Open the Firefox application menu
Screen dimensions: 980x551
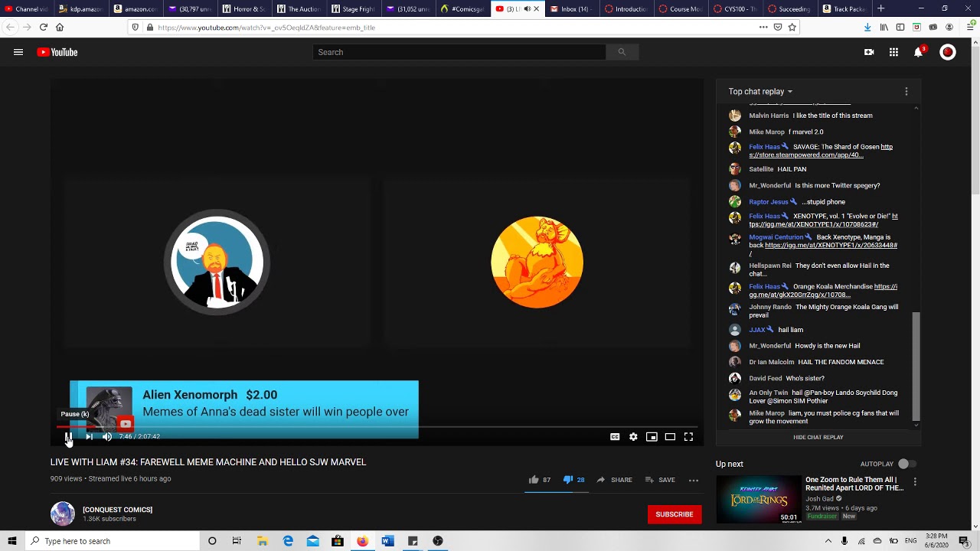971,27
